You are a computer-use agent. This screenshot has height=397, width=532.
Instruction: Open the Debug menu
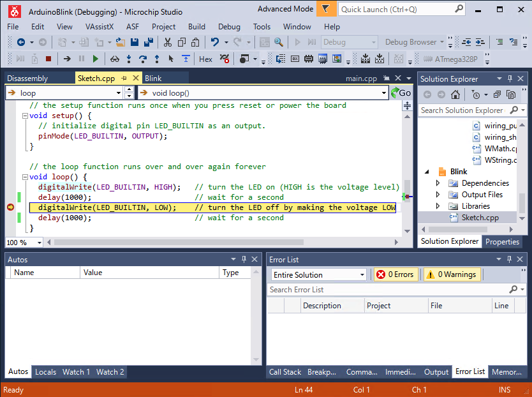[x=229, y=27]
